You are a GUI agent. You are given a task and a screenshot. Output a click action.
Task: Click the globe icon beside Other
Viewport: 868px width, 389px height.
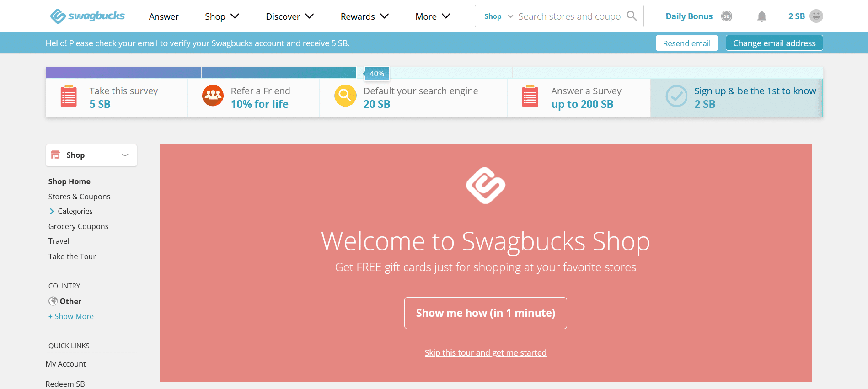53,301
